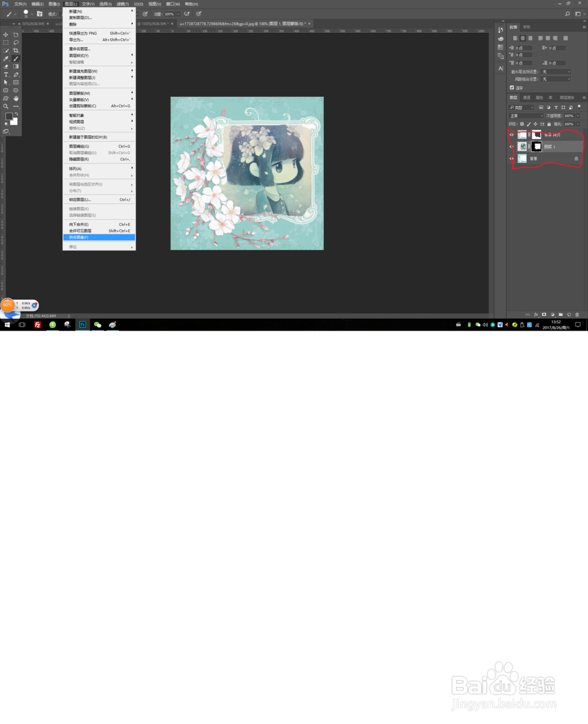Click foreground color swatch
The width and height of the screenshot is (588, 724).
point(9,116)
